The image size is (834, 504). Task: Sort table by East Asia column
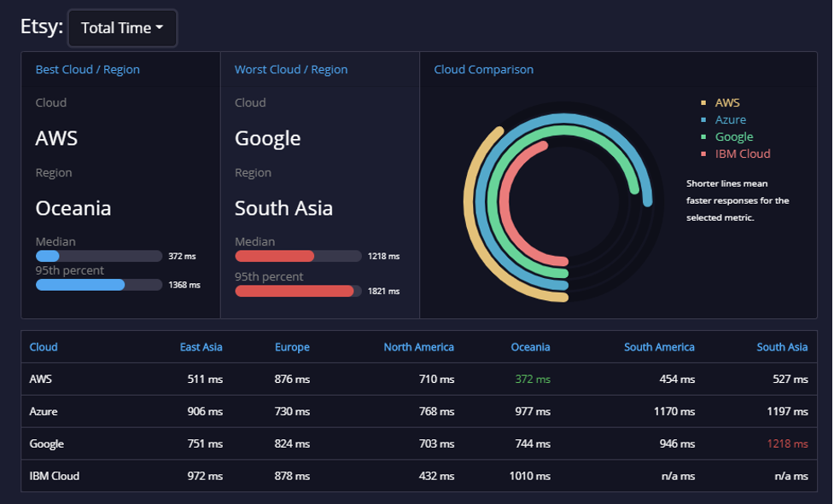201,347
